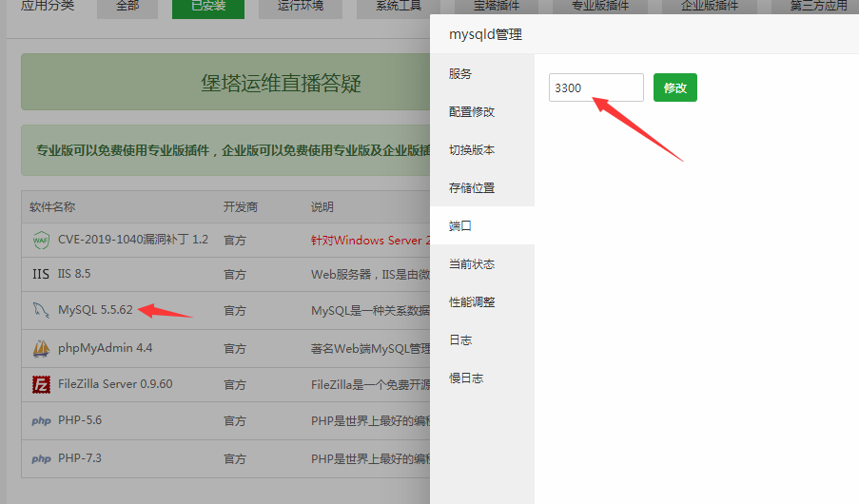Open the 服务 section in mysqld管理
Viewport: 859px width, 504px height.
(482, 73)
